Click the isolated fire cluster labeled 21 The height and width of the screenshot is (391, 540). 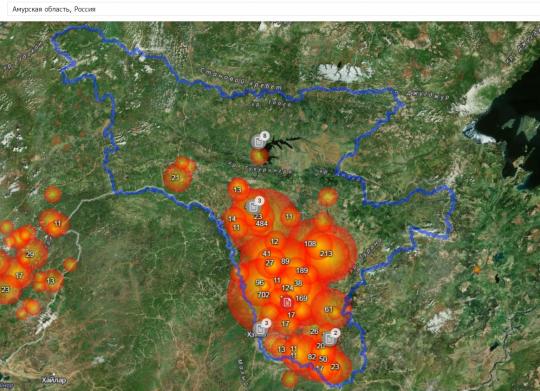tap(176, 178)
